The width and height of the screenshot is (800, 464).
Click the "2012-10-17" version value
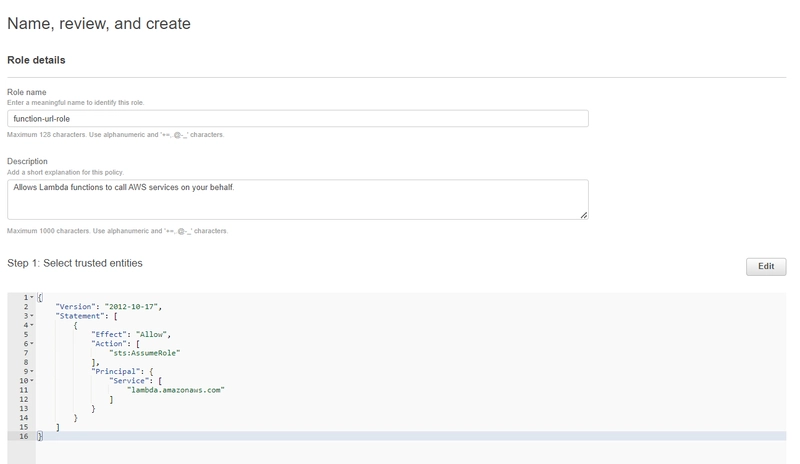click(x=131, y=307)
